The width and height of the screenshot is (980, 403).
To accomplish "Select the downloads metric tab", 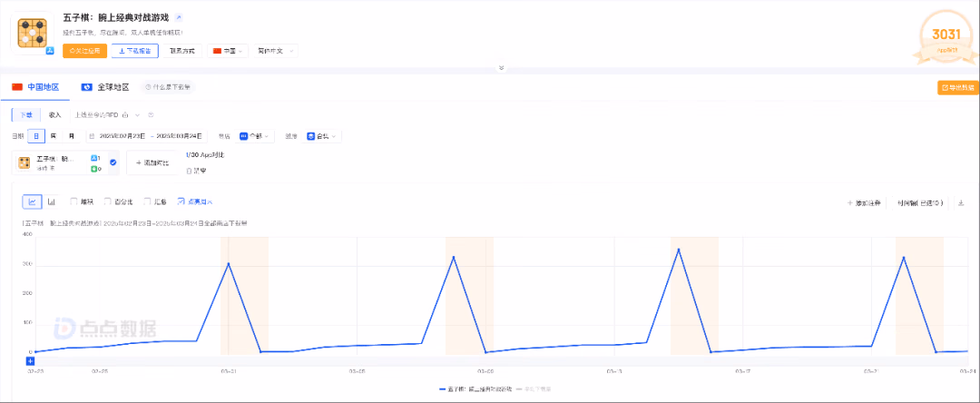I will click(x=25, y=115).
